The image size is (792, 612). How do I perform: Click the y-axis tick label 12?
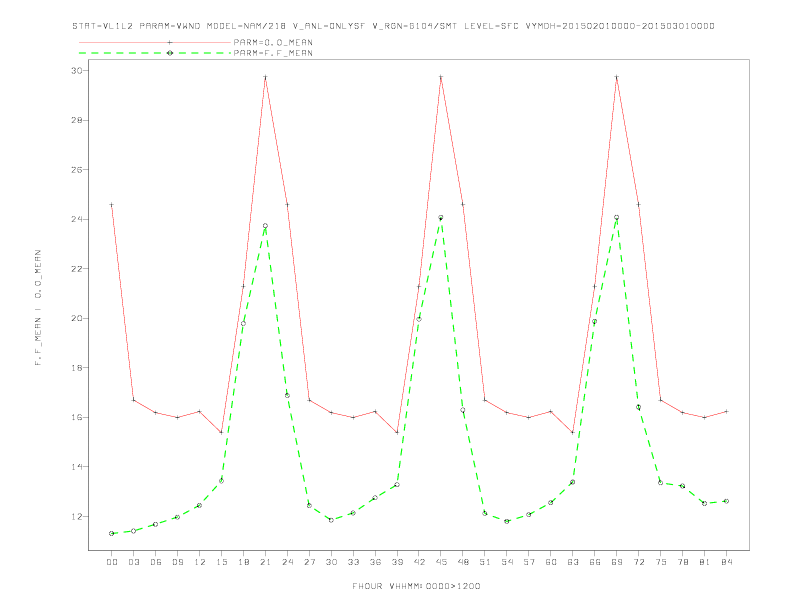(x=77, y=517)
